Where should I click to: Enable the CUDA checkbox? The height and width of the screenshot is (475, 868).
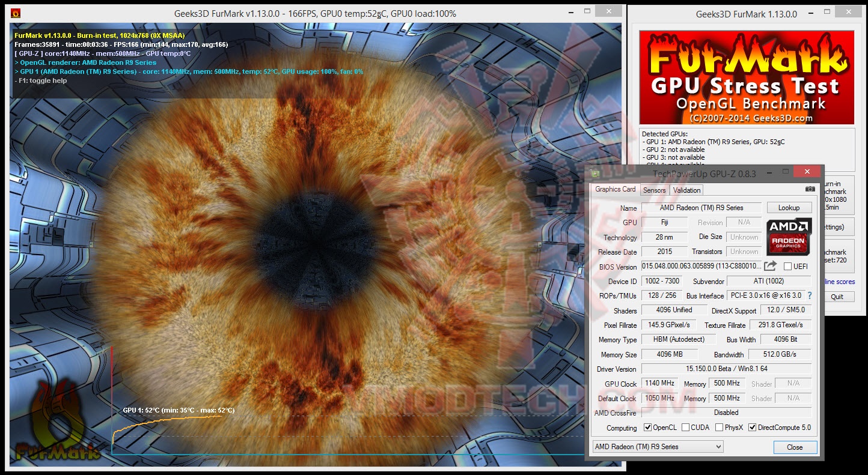click(x=685, y=428)
